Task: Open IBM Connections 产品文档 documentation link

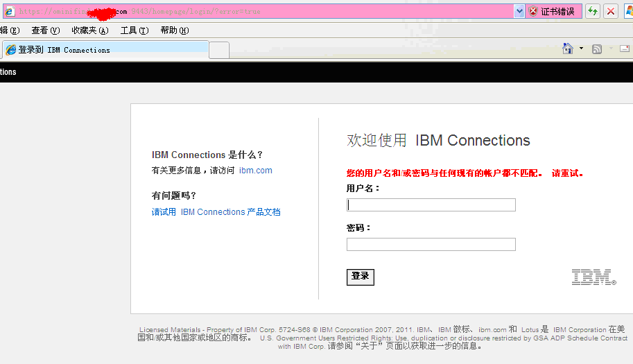Action: point(216,212)
